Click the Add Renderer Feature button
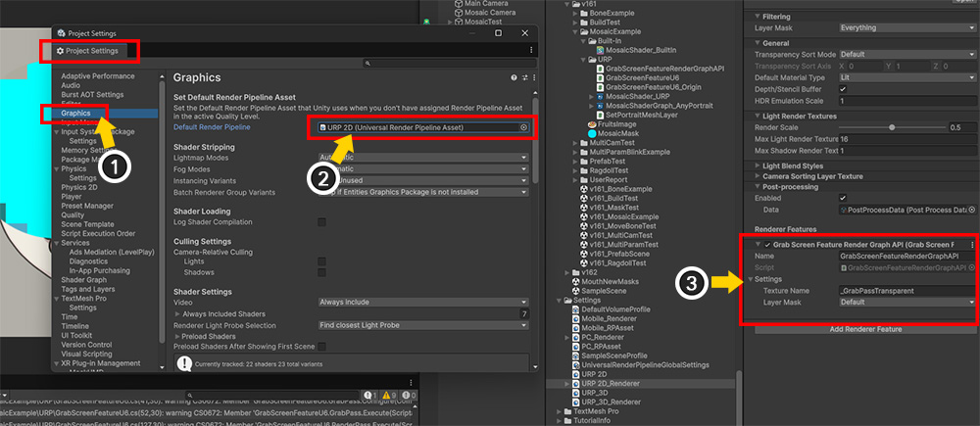 pos(865,329)
